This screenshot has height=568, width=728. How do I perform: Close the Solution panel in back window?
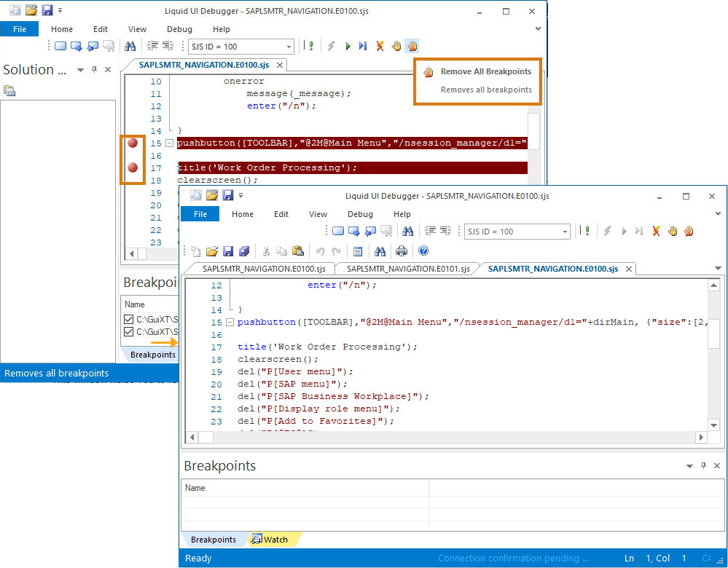(108, 70)
